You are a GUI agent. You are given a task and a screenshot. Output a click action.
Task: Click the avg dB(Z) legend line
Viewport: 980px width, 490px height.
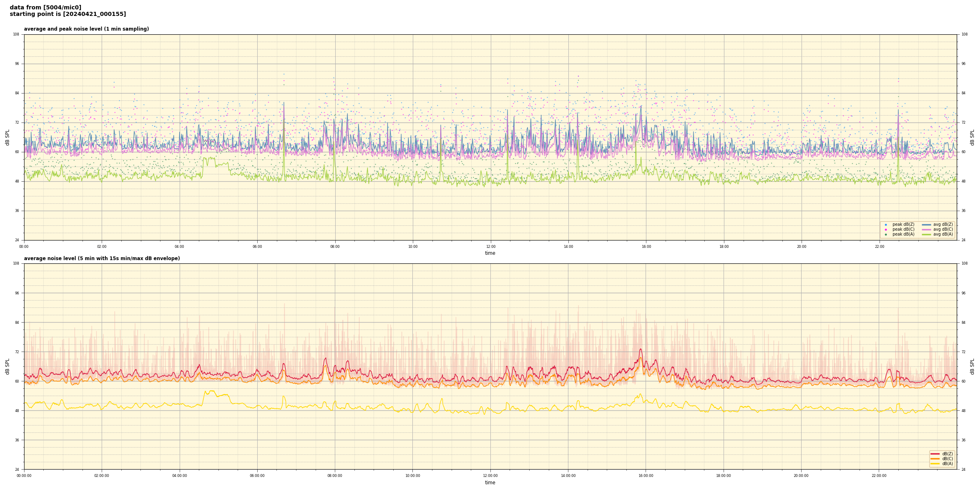pyautogui.click(x=926, y=225)
